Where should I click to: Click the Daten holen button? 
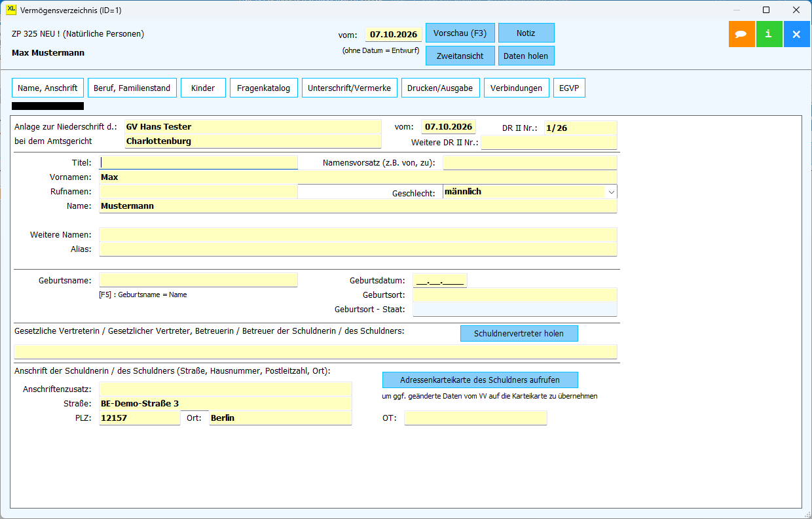pyautogui.click(x=526, y=56)
